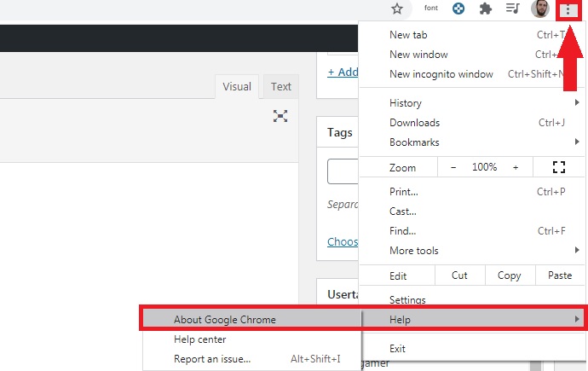Open Help center from the submenu

pos(200,339)
